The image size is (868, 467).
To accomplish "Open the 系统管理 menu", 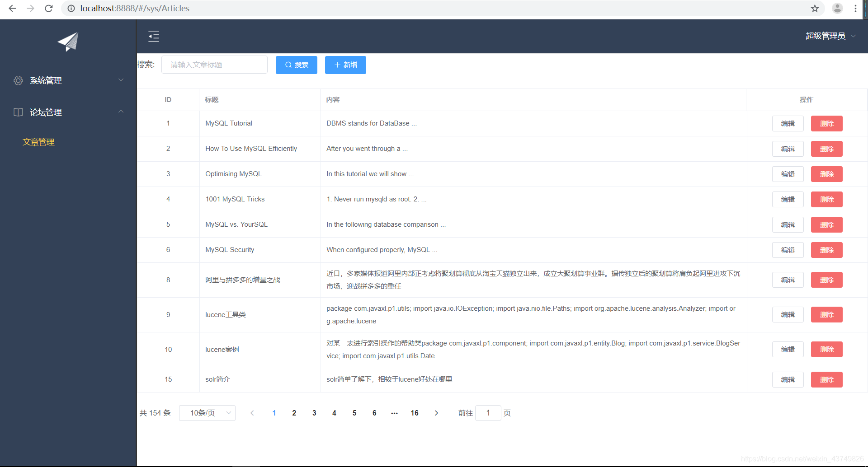I will 68,80.
